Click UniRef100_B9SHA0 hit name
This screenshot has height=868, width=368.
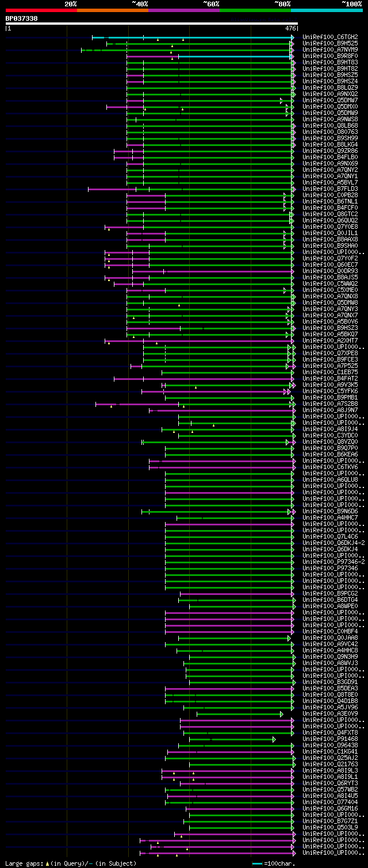330,245
